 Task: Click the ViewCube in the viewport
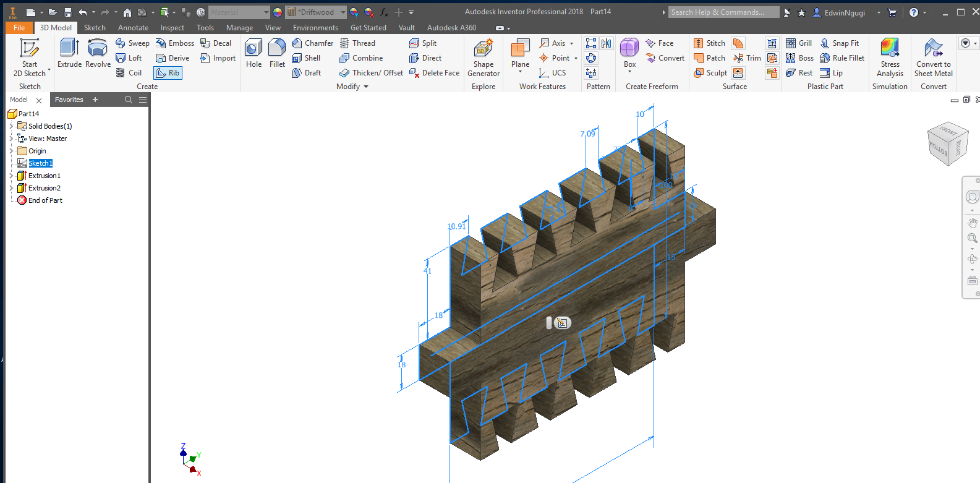pos(947,144)
